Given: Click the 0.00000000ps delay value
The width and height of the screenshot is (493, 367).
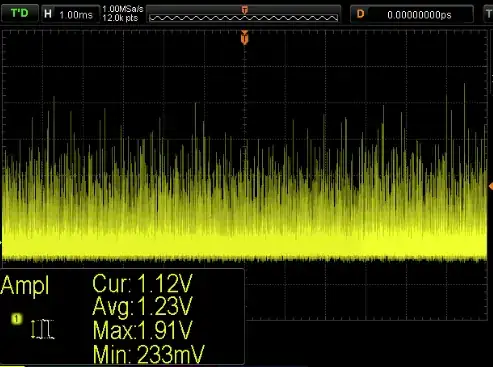Looking at the screenshot, I should coord(419,15).
